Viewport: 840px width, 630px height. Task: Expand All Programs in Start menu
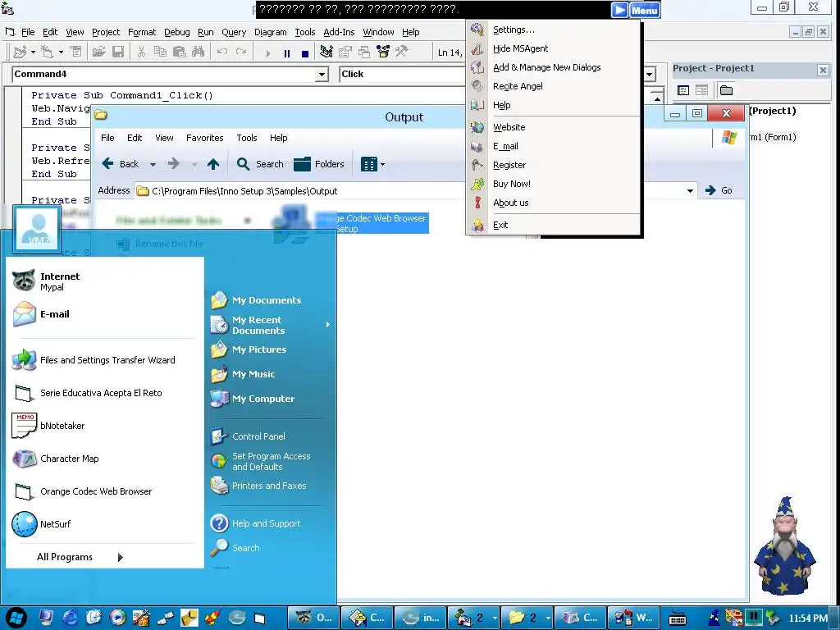(x=80, y=557)
